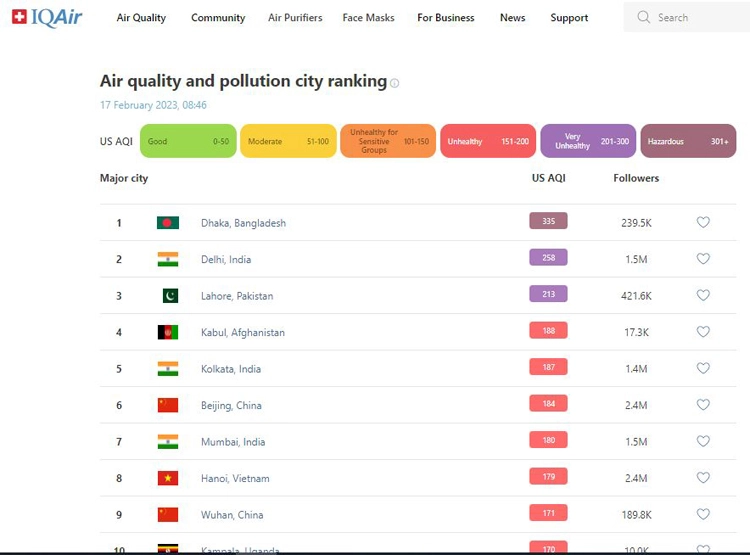
Task: Favorite Dhaka, Bangladesh with the heart
Action: click(x=703, y=222)
